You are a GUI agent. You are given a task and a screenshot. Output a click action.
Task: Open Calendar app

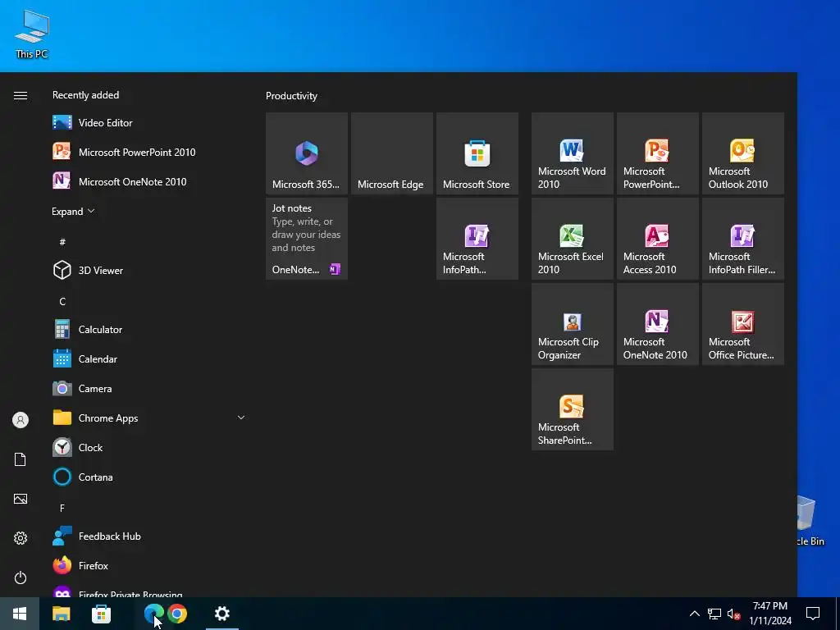click(x=148, y=359)
